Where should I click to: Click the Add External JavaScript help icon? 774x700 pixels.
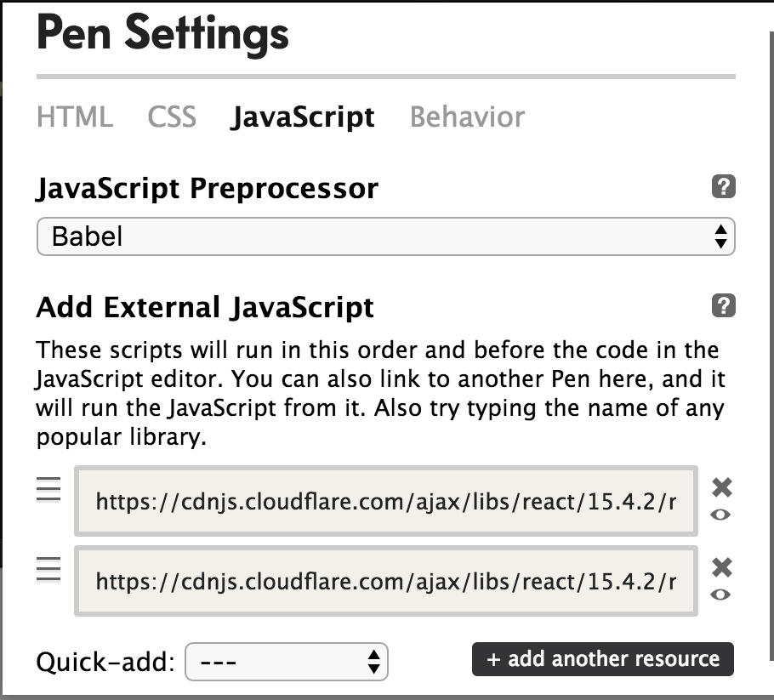[x=723, y=306]
